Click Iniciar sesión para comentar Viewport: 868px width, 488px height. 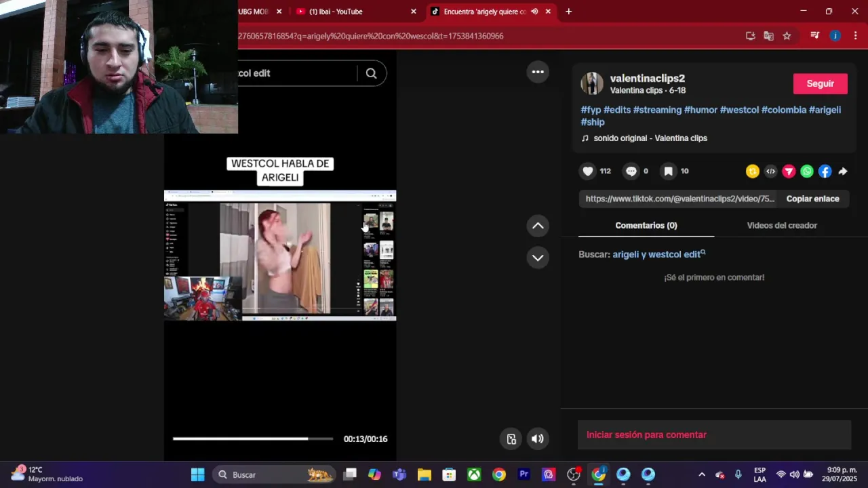point(646,434)
